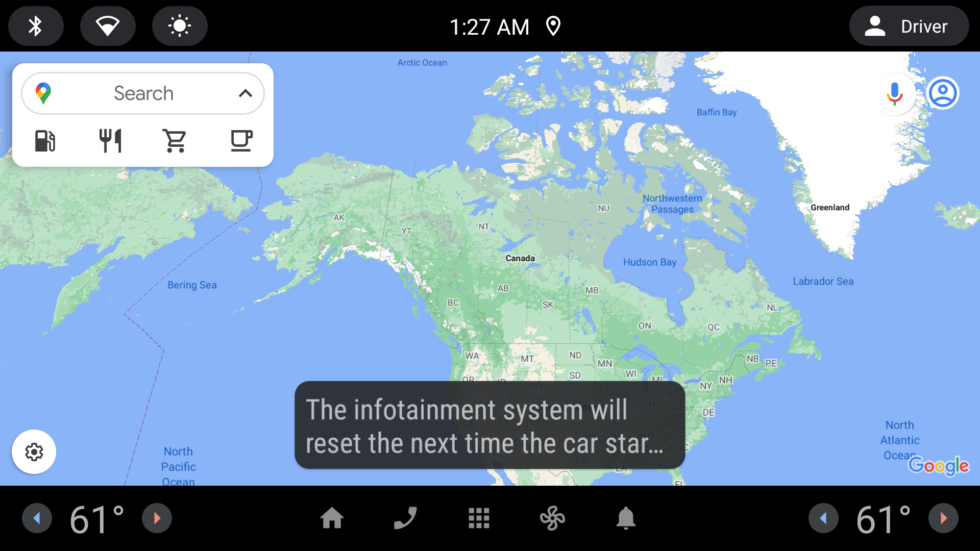
Task: Select the Google Maps location pin icon
Action: 43,92
